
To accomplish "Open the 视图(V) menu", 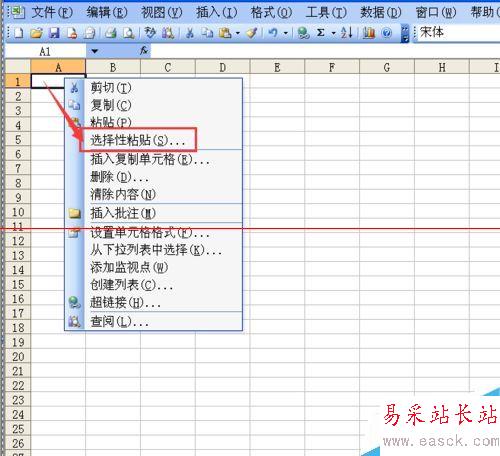I will [x=162, y=12].
